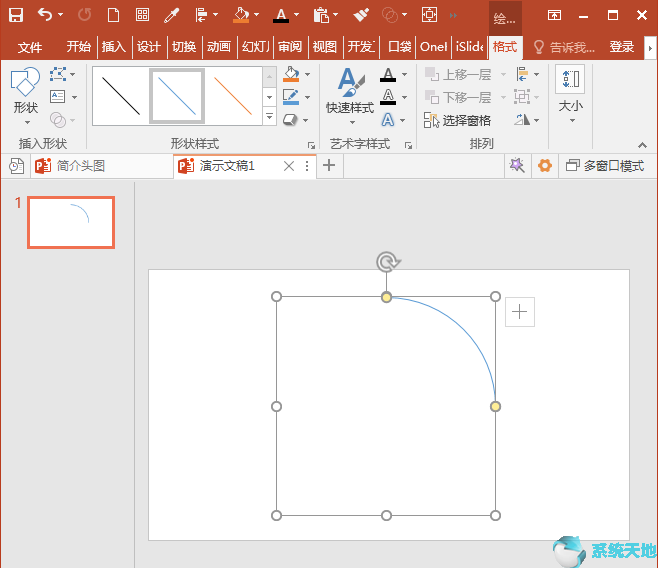Open the align objects icon in the quick access toolbar

(x=201, y=16)
